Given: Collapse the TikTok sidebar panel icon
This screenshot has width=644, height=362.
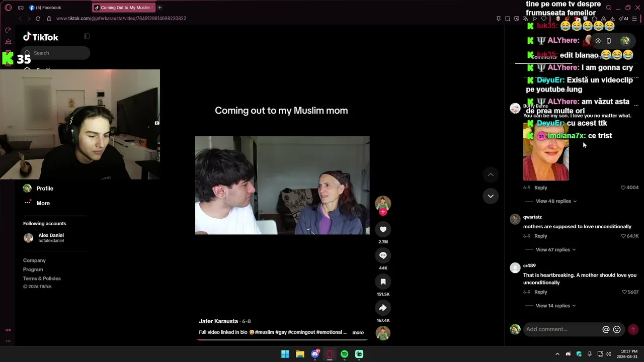Looking at the screenshot, I should (87, 36).
